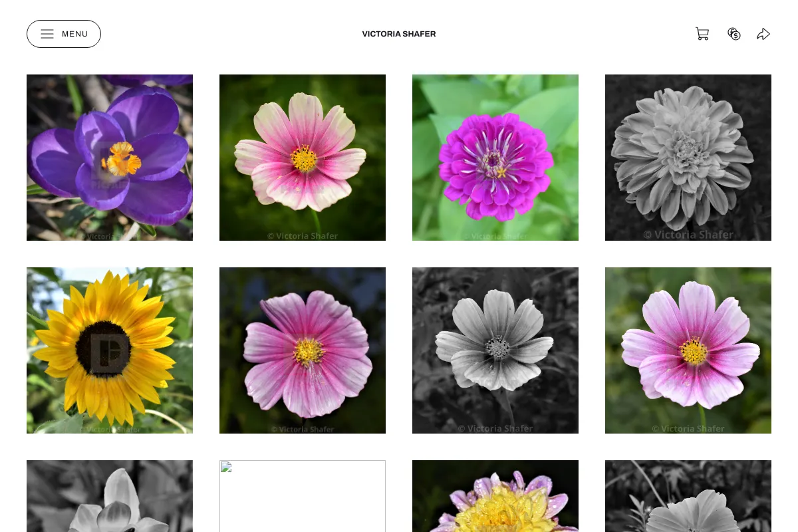This screenshot has height=532, width=798.
Task: Open the shopping cart icon
Action: 702,34
